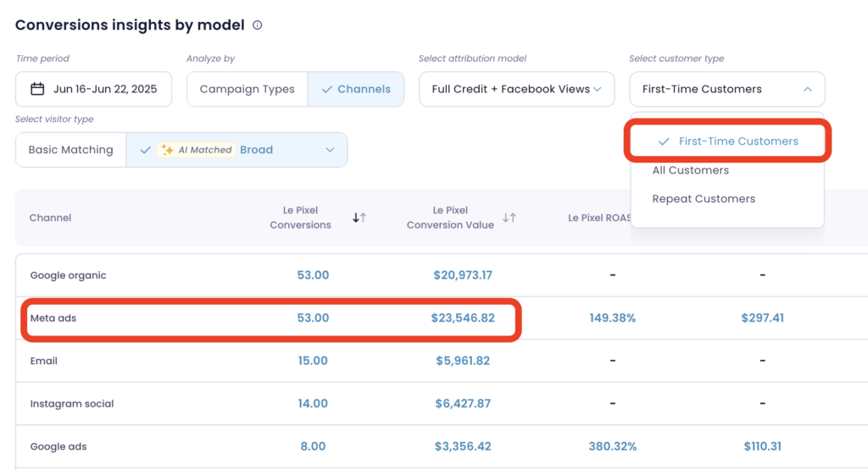Select Campaign Types in Analyze by
The image size is (868, 470).
[247, 89]
